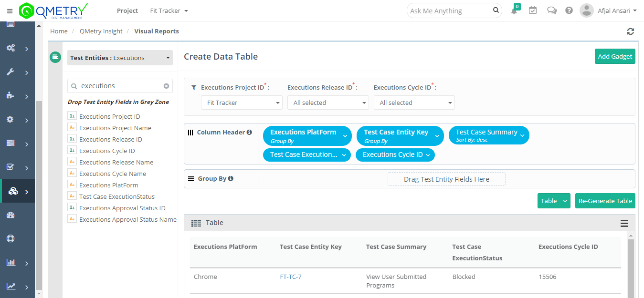The width and height of the screenshot is (644, 298).
Task: Open the bar chart reports icon in sidebar
Action: tap(11, 263)
